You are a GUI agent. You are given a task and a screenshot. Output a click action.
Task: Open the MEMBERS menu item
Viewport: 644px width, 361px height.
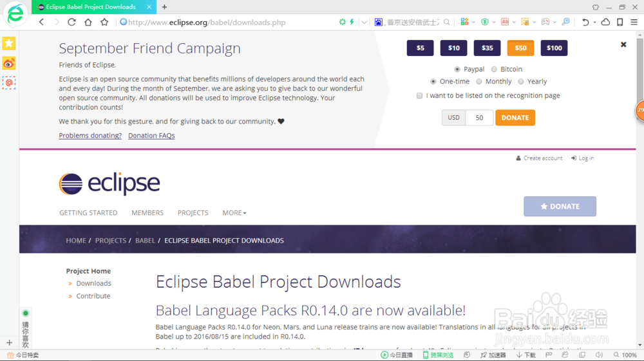(x=147, y=212)
